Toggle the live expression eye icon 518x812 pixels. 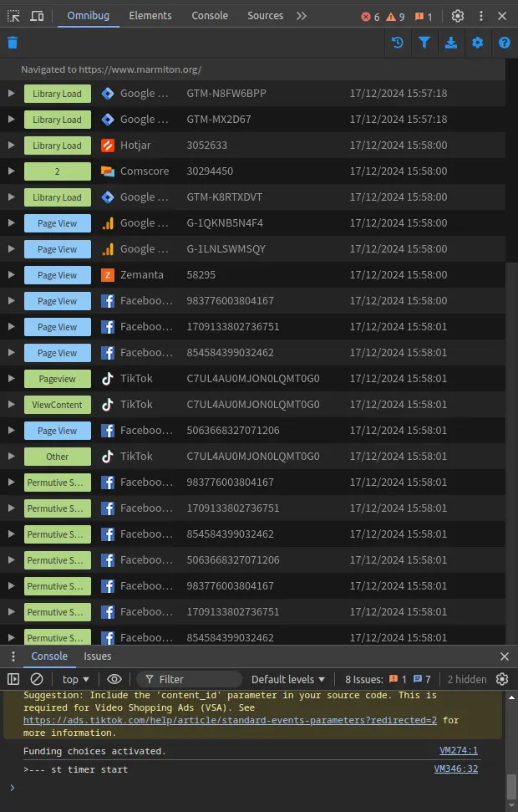click(114, 679)
